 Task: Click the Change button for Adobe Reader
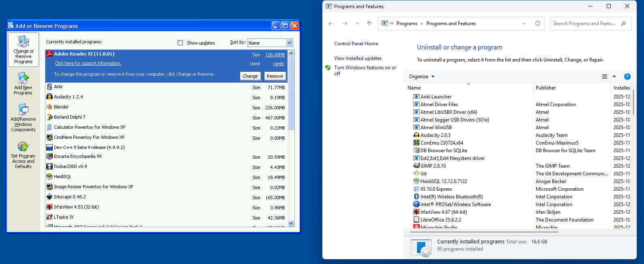[x=250, y=76]
